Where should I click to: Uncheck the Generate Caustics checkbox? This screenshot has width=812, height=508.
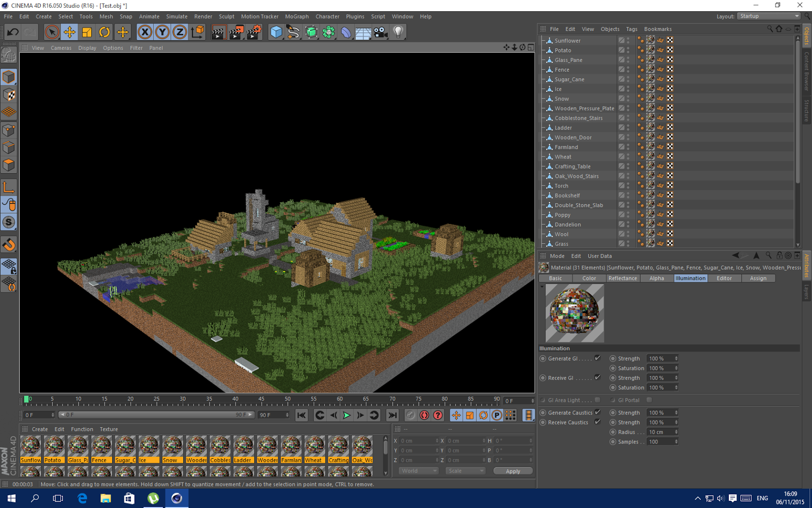click(x=597, y=412)
